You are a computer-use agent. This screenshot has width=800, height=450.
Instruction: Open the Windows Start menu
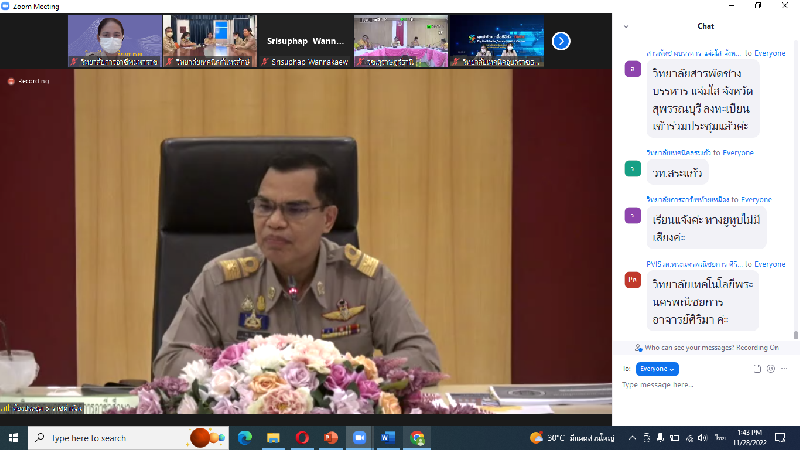[x=14, y=438]
